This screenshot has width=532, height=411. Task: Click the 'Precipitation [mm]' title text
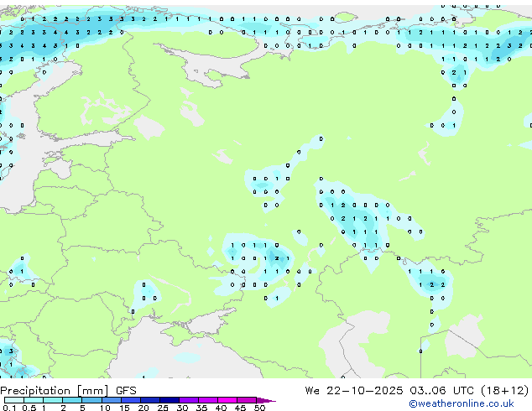55,391
